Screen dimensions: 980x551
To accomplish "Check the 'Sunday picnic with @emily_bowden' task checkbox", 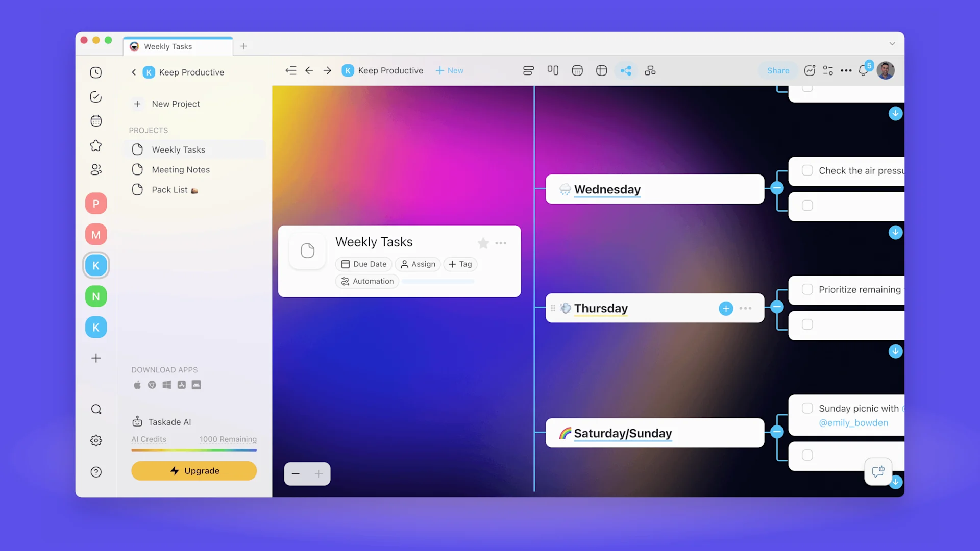I will [x=807, y=408].
